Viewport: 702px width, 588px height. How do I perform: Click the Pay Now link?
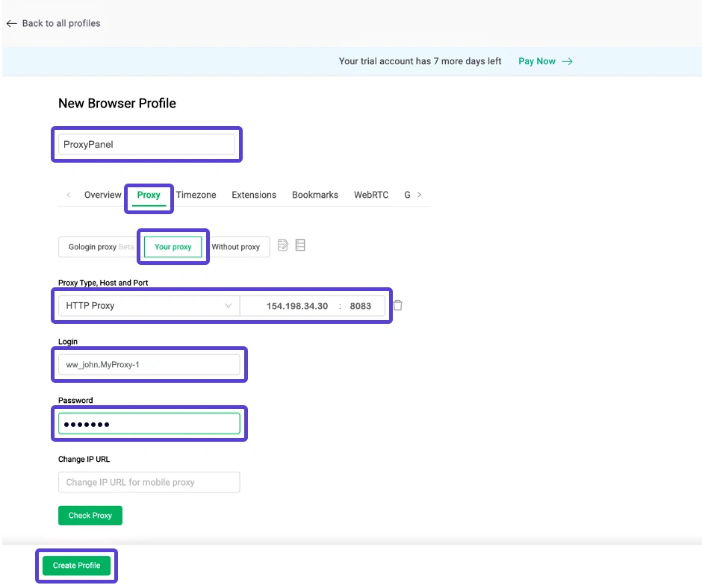pyautogui.click(x=537, y=61)
